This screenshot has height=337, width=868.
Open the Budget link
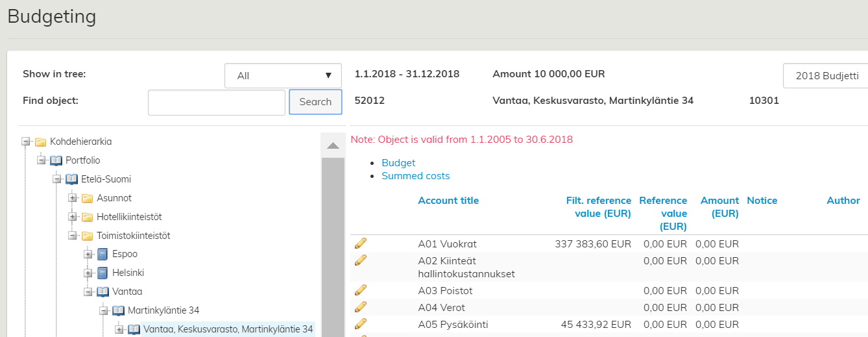398,163
